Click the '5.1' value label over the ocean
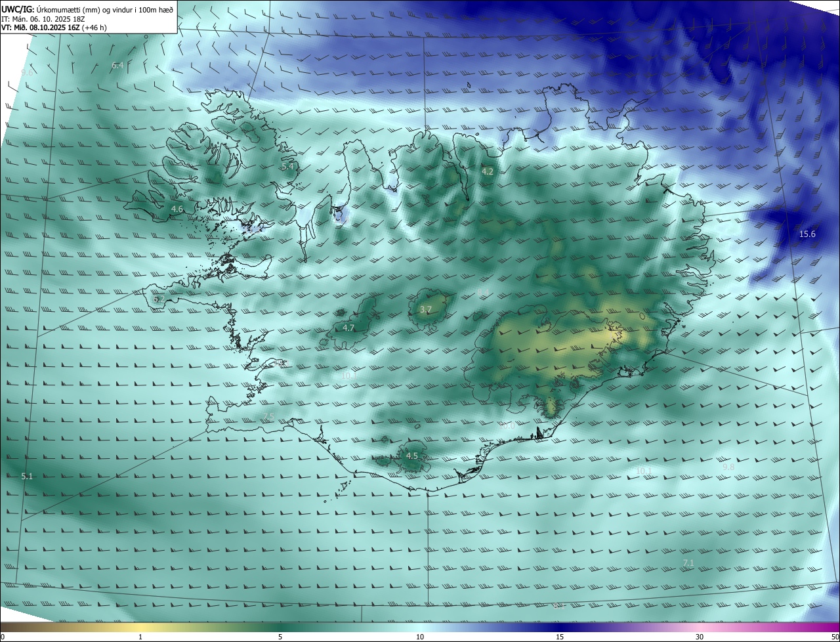The width and height of the screenshot is (840, 642). tap(27, 476)
